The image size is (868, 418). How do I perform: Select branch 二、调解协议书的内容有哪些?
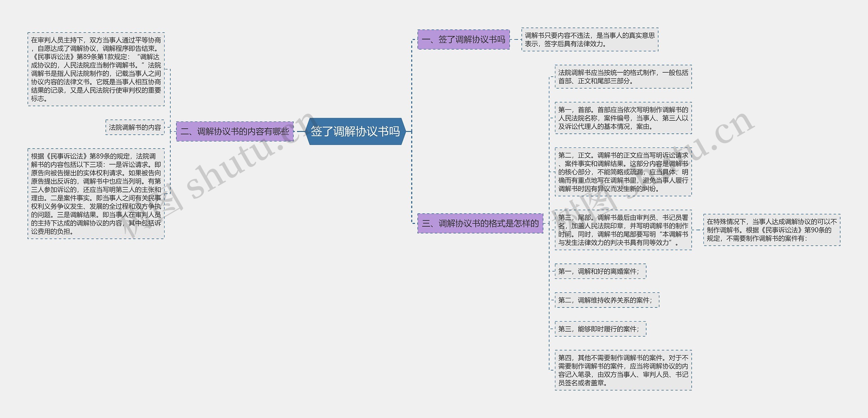click(x=235, y=131)
